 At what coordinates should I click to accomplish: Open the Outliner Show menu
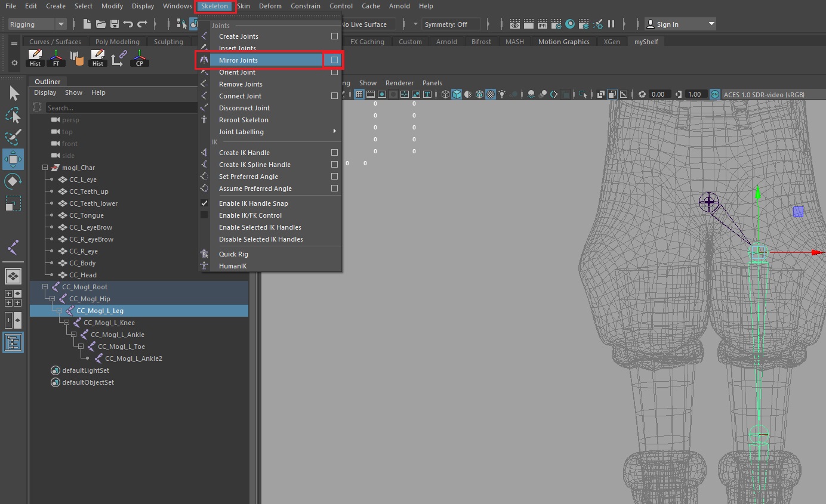73,92
